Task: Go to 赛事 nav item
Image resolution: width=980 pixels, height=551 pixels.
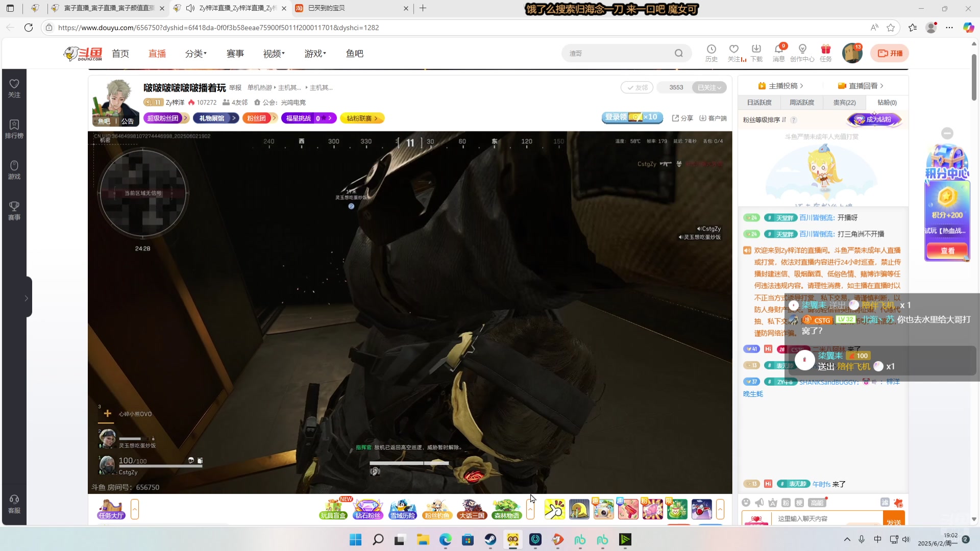Action: click(235, 54)
